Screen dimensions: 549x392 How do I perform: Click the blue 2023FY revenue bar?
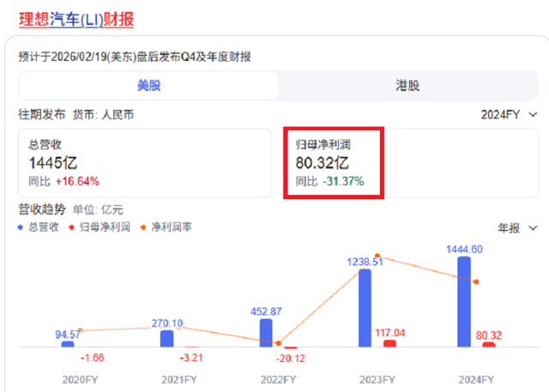365,307
